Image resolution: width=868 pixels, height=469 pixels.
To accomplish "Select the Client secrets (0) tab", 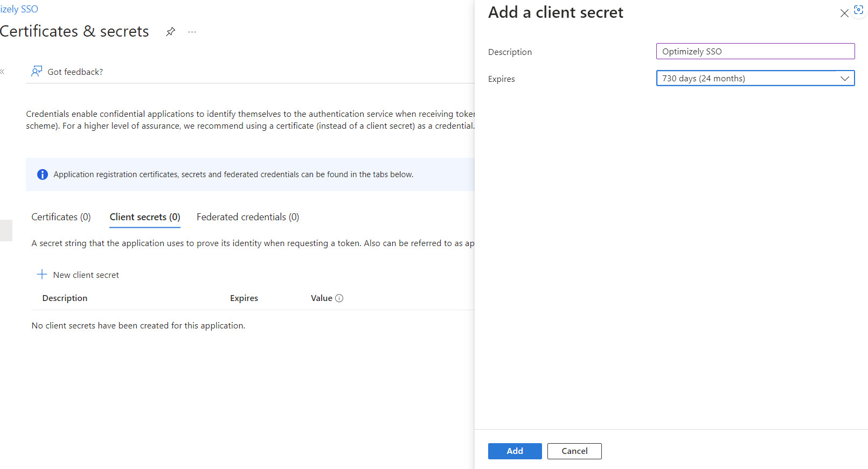I will pyautogui.click(x=144, y=217).
